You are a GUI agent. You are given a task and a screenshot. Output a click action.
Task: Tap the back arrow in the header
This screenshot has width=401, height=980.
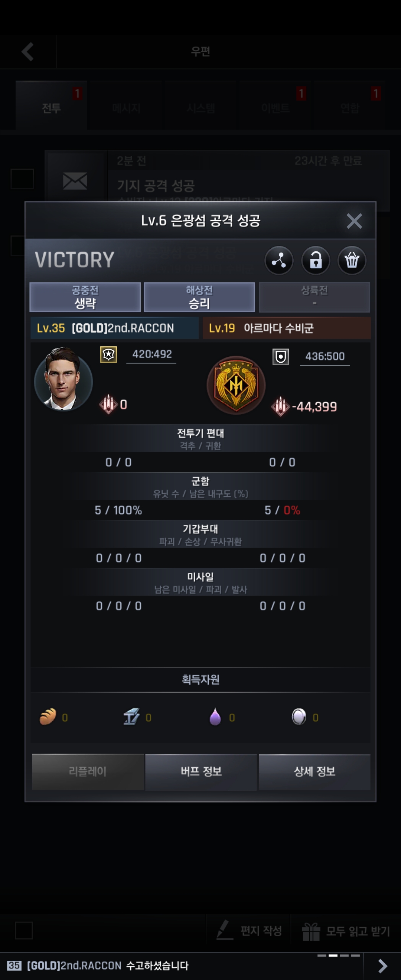click(x=28, y=52)
